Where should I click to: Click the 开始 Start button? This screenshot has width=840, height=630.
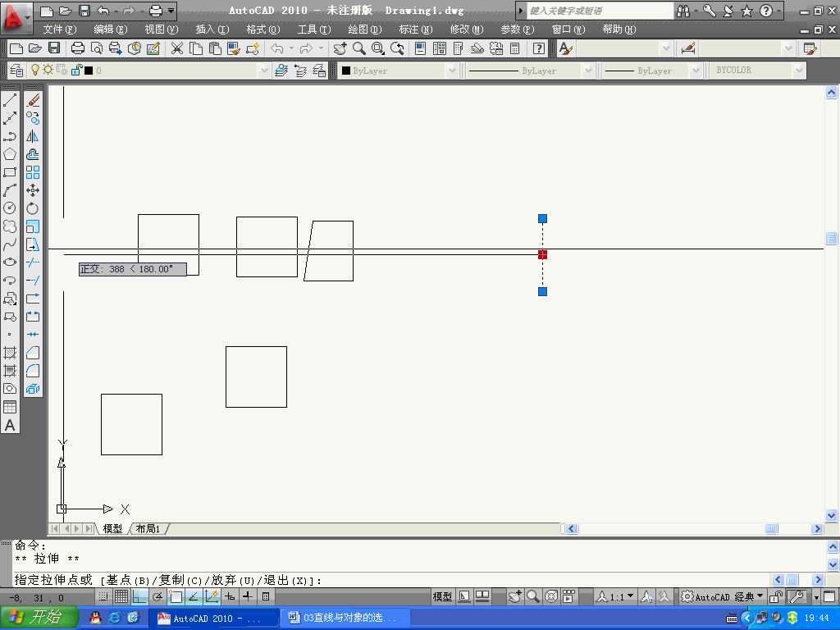click(x=39, y=618)
